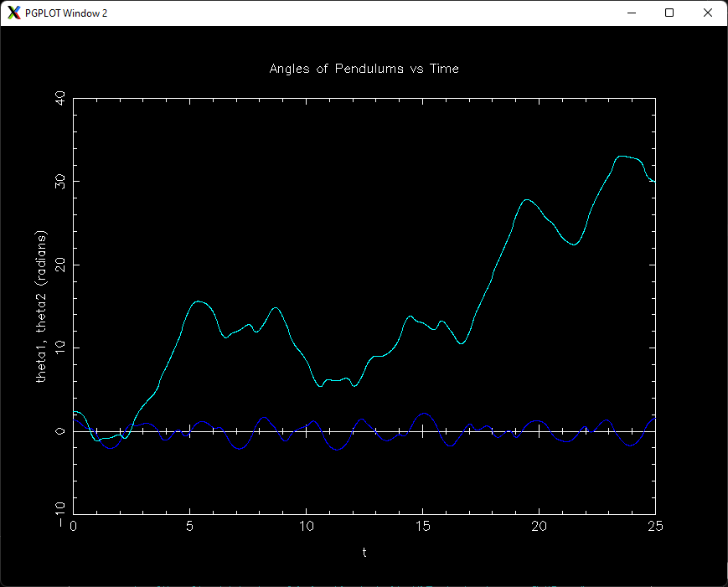The image size is (728, 587).
Task: Click the X11 icon in the title bar
Action: click(x=14, y=13)
